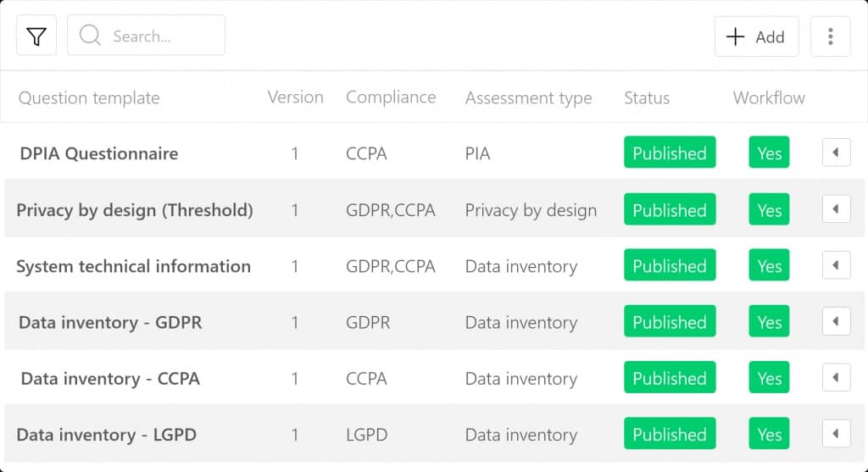Click Published badge for Data inventory - GDPR

point(670,321)
